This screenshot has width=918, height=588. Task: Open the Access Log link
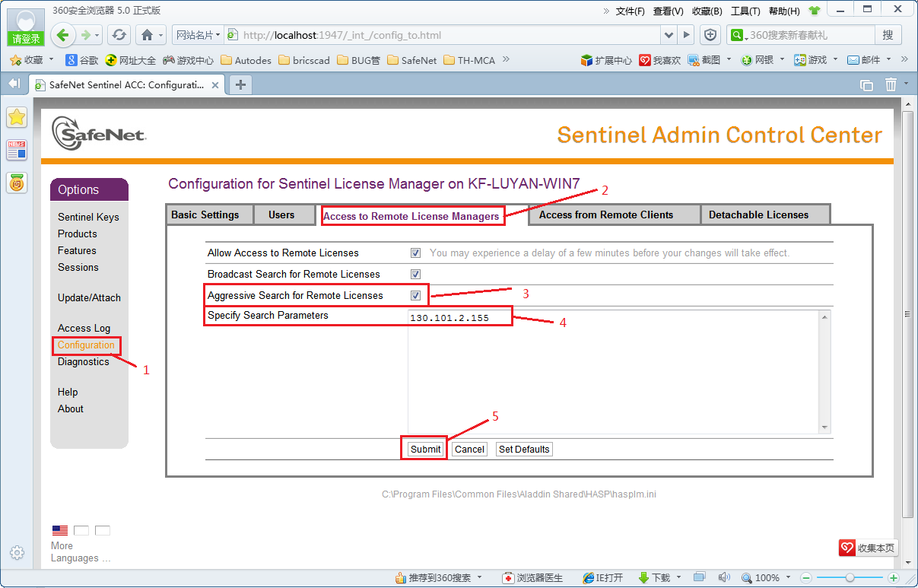point(84,329)
